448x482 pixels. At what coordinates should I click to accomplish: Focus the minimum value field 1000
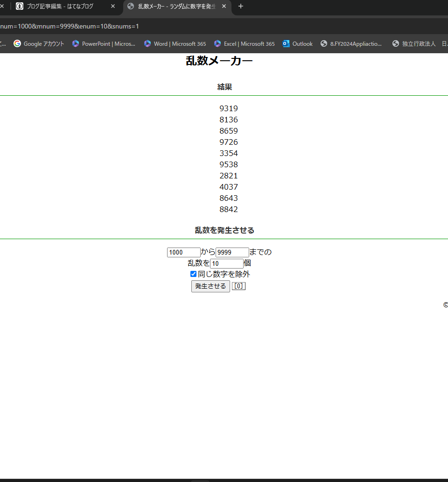pos(183,252)
